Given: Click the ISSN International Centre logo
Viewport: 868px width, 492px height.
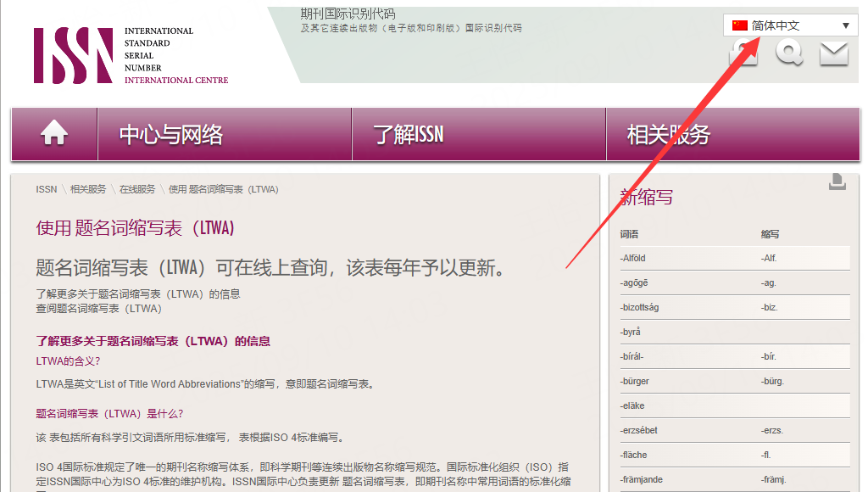Looking at the screenshot, I should click(x=131, y=55).
